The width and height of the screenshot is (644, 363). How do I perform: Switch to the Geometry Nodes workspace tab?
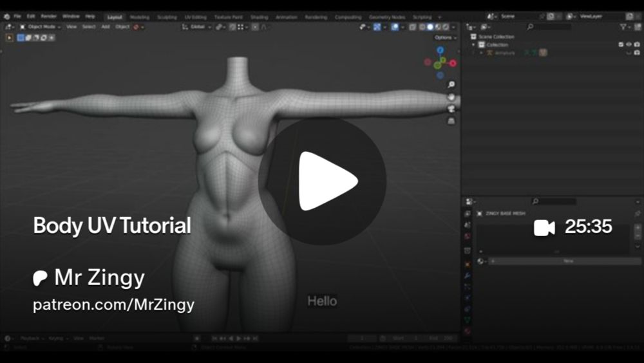(387, 17)
